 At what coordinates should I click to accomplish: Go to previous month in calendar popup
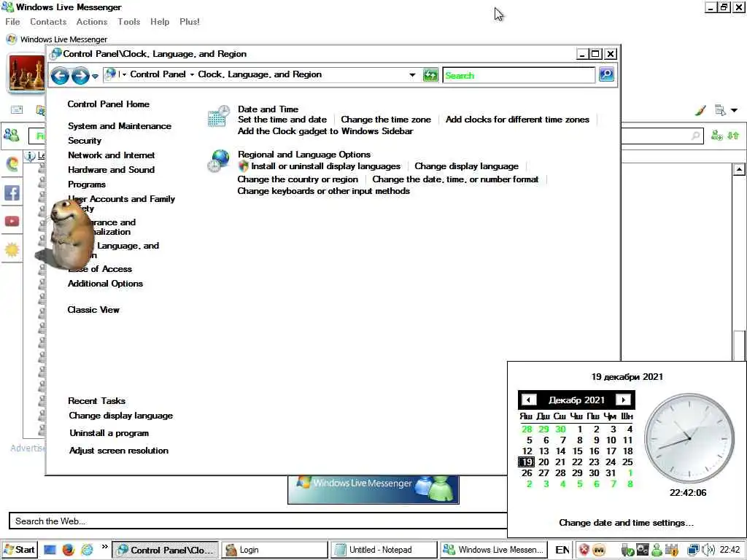(528, 400)
